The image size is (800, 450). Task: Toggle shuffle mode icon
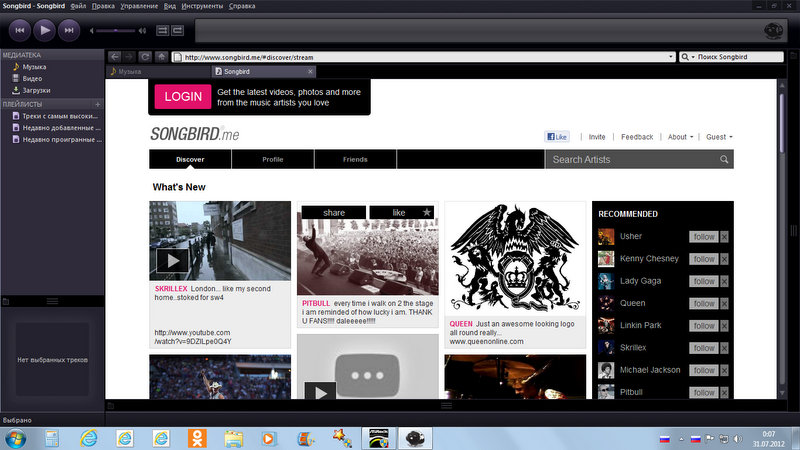tap(162, 31)
